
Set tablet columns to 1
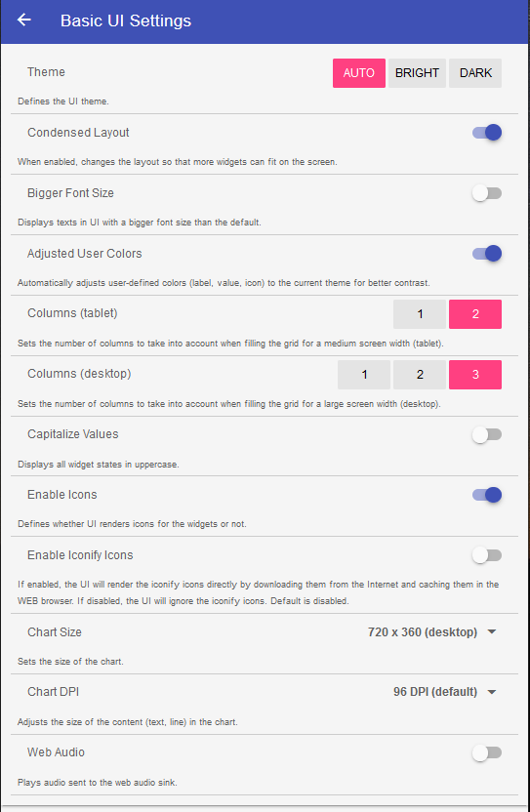click(420, 314)
